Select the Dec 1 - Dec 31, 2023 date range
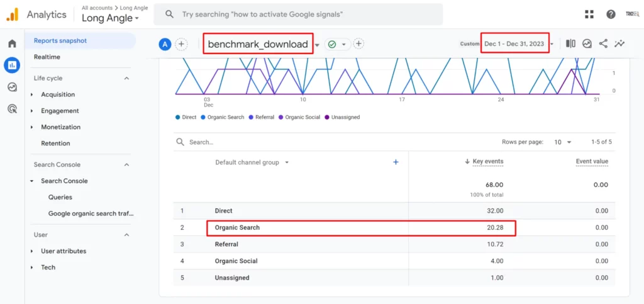The height and width of the screenshot is (304, 644). 514,43
